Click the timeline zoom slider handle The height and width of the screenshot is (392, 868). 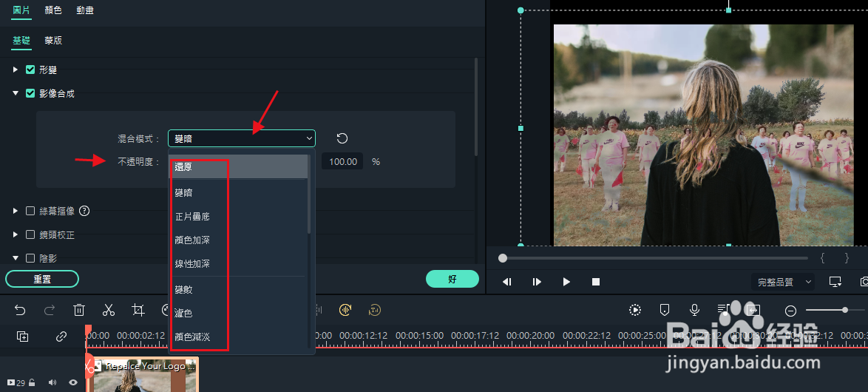coord(845,310)
